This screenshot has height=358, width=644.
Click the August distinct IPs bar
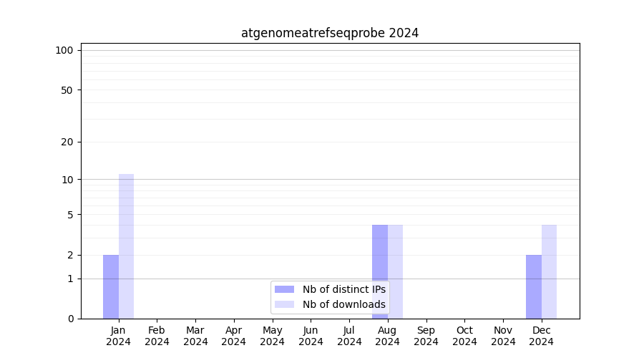point(380,271)
